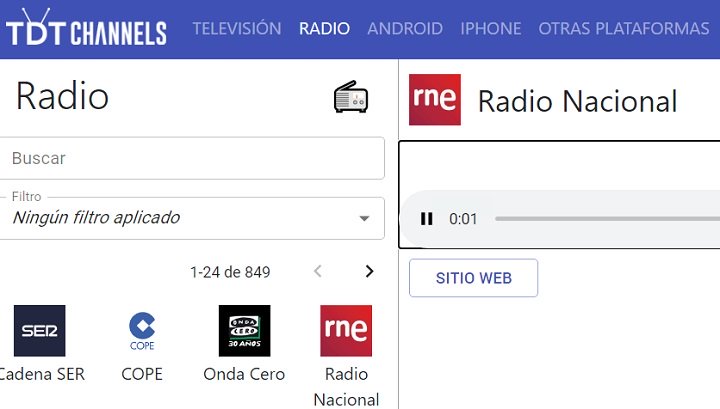Open the IPHONE section
This screenshot has height=409, width=720.
pyautogui.click(x=490, y=28)
